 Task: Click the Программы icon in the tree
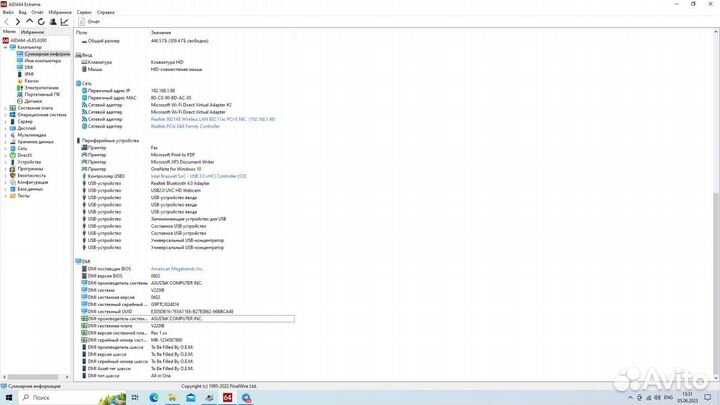tap(13, 169)
